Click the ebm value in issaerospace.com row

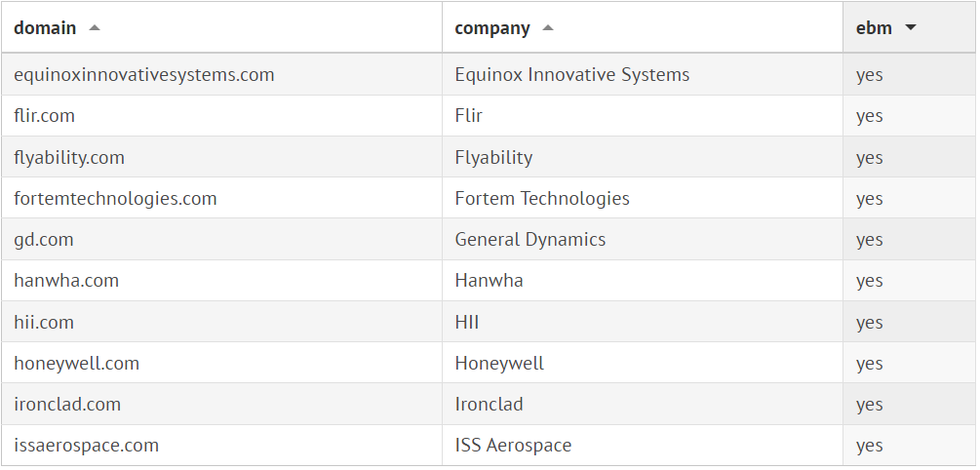coord(870,446)
